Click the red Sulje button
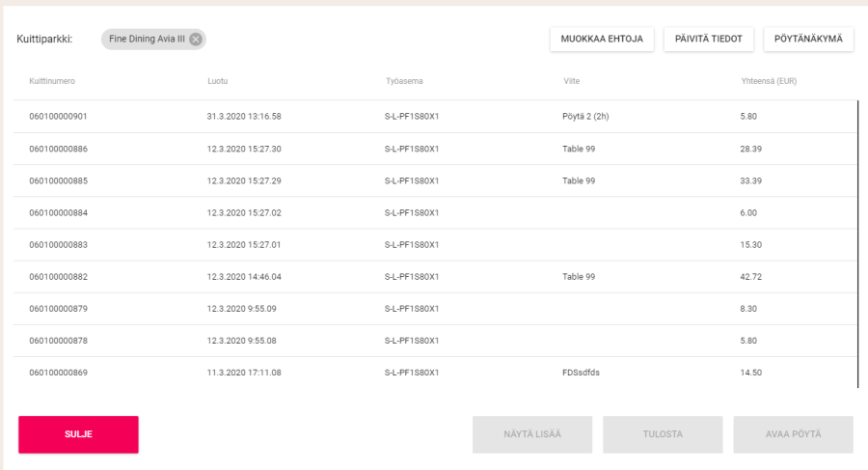Image resolution: width=868 pixels, height=470 pixels. (x=78, y=434)
